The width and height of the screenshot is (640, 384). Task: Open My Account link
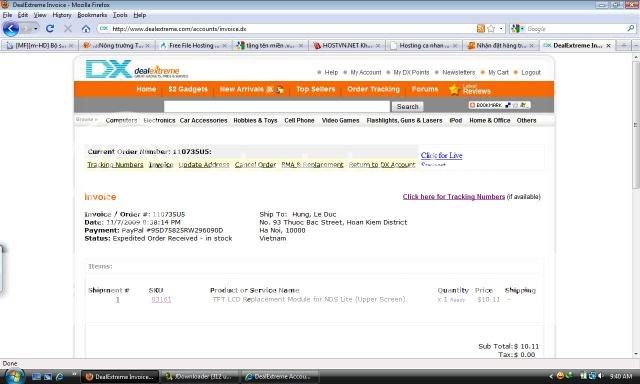(366, 72)
